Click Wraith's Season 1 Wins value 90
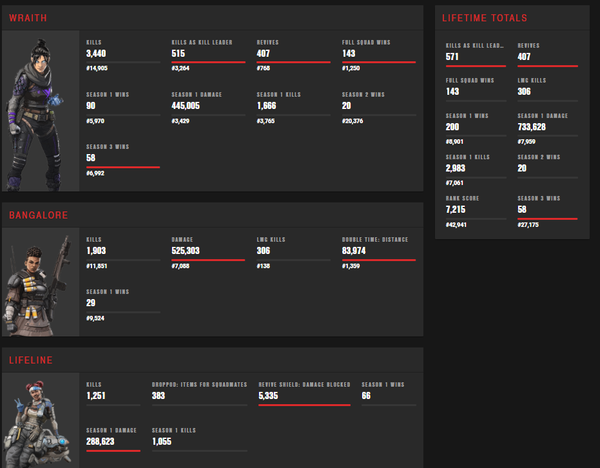Viewport: 600px width, 468px height. [91, 106]
